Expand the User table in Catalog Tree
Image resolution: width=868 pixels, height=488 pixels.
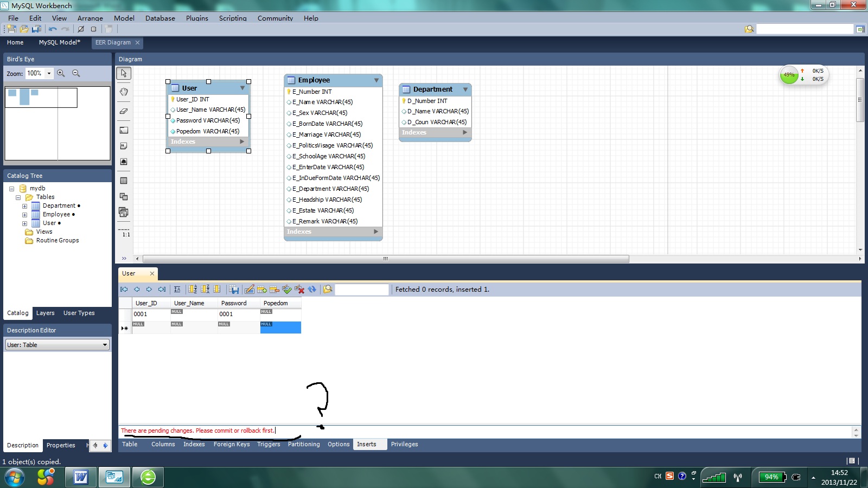pyautogui.click(x=24, y=223)
